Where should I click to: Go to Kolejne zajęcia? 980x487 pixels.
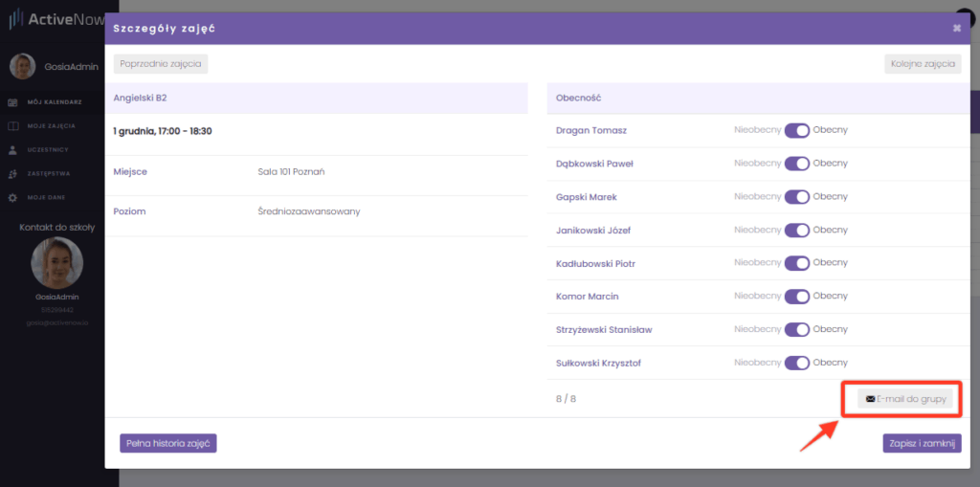923,64
